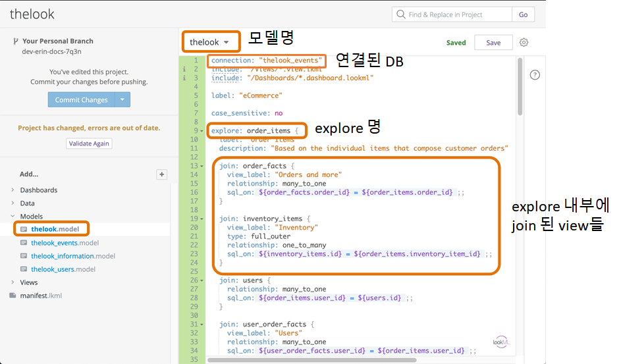Image resolution: width=621 pixels, height=364 pixels.
Task: Click the thelook.model file icon
Action: click(x=24, y=229)
